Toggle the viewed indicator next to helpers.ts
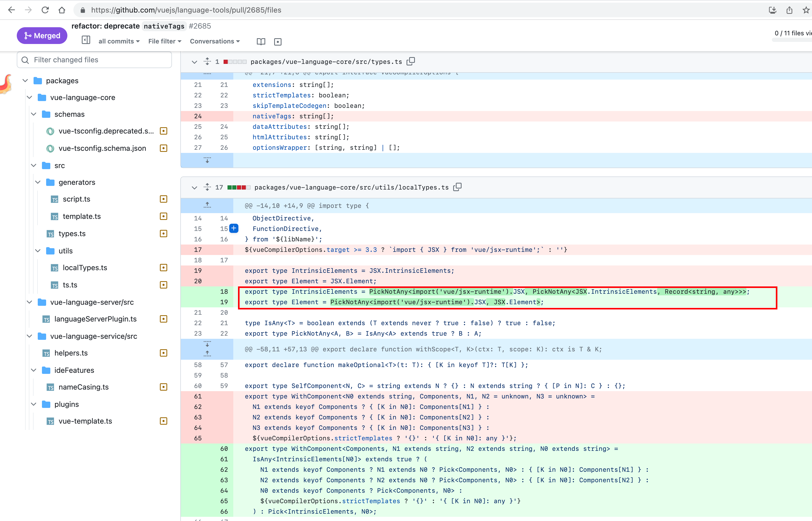Screen dimensions: 812x521 click(164, 353)
